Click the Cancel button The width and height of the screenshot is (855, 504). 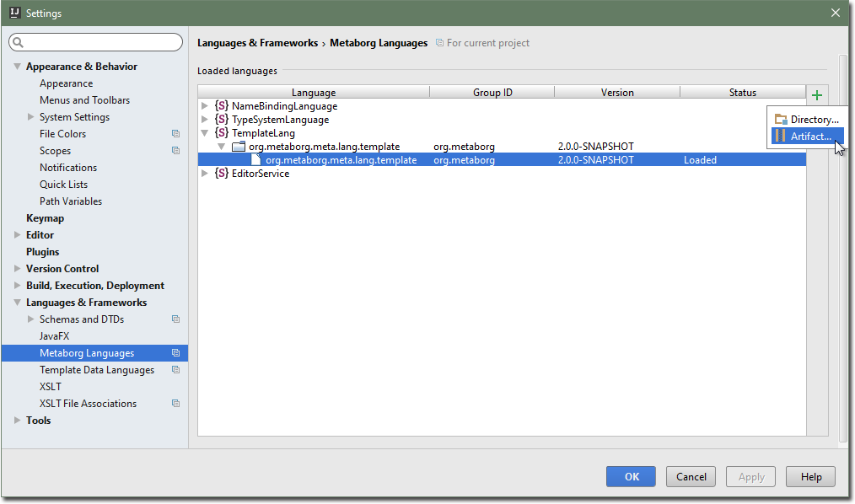(691, 477)
